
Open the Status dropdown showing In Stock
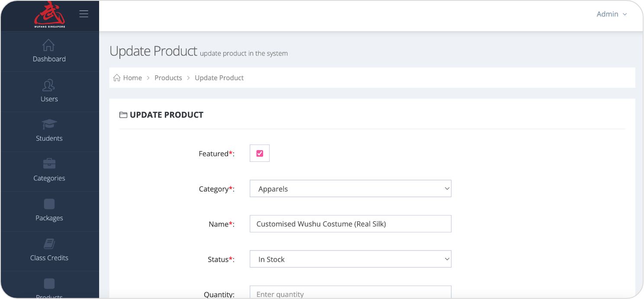point(351,259)
